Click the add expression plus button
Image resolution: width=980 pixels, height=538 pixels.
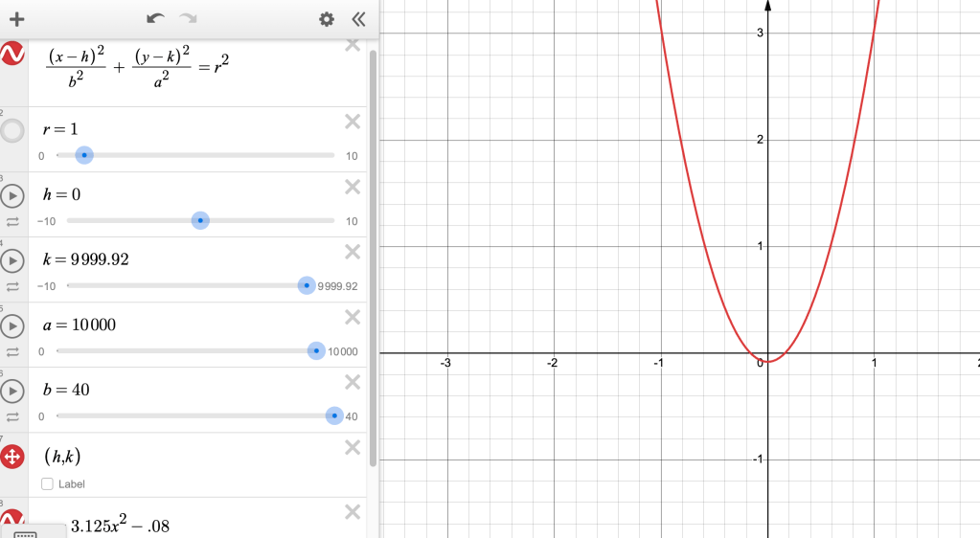click(16, 19)
